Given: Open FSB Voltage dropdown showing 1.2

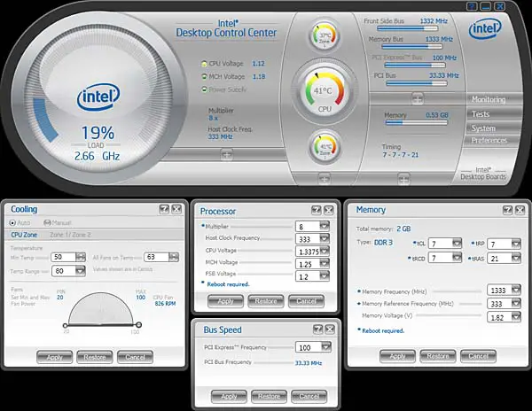Looking at the screenshot, I should coord(325,276).
